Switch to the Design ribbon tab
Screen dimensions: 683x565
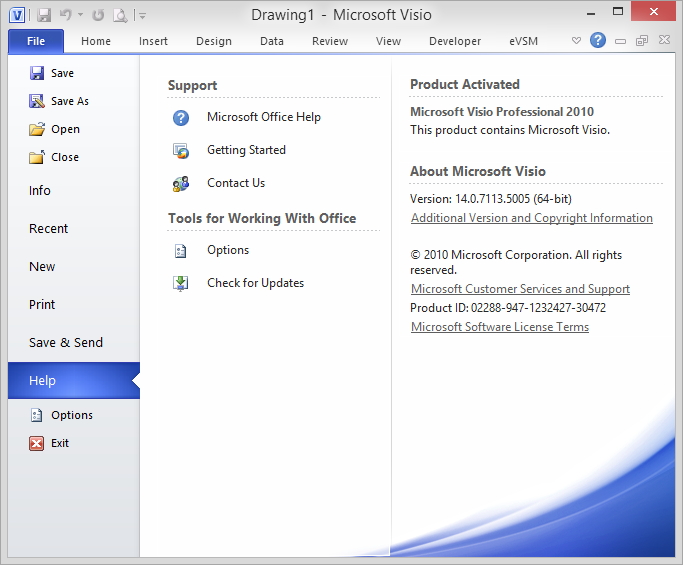tap(214, 41)
